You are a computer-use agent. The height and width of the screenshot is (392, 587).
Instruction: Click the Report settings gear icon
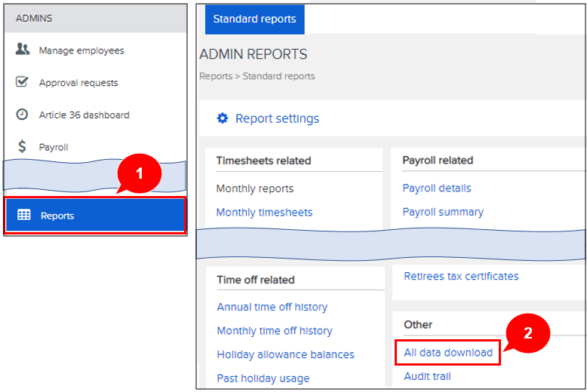[x=222, y=118]
